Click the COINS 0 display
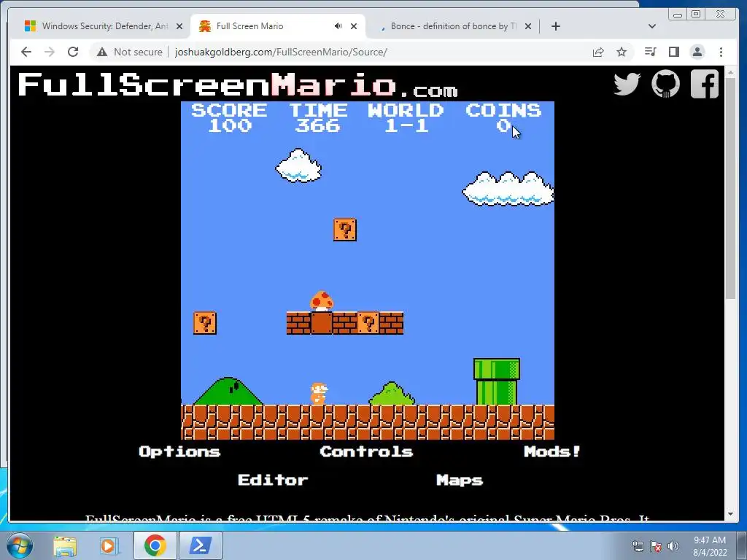This screenshot has width=747, height=560. click(503, 117)
